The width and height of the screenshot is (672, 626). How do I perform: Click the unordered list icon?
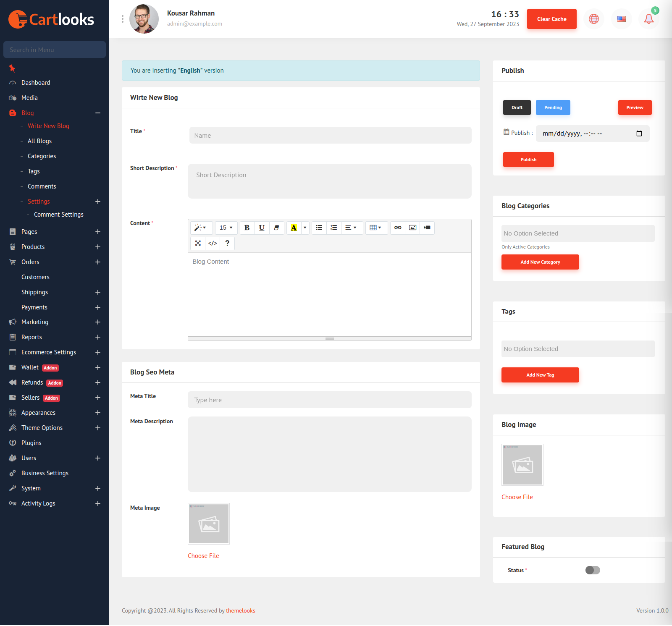click(x=319, y=228)
